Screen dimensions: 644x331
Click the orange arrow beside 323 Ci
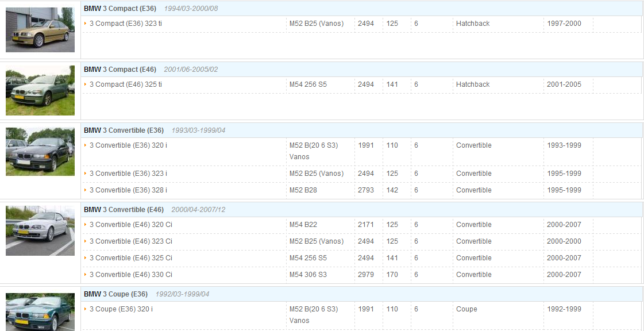tap(86, 241)
